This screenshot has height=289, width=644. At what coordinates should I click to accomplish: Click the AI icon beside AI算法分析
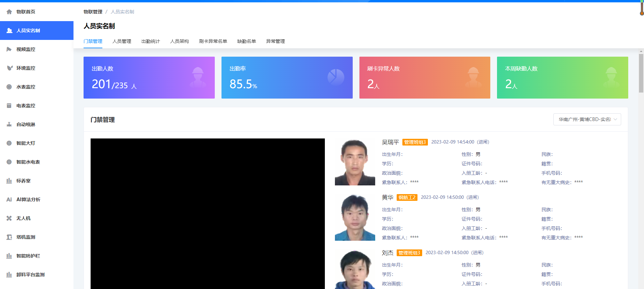[9, 199]
